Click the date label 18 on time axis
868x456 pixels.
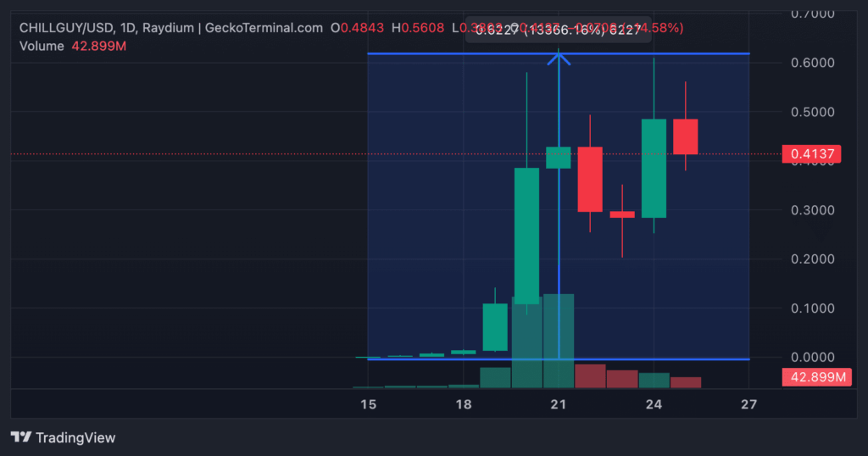[463, 405]
